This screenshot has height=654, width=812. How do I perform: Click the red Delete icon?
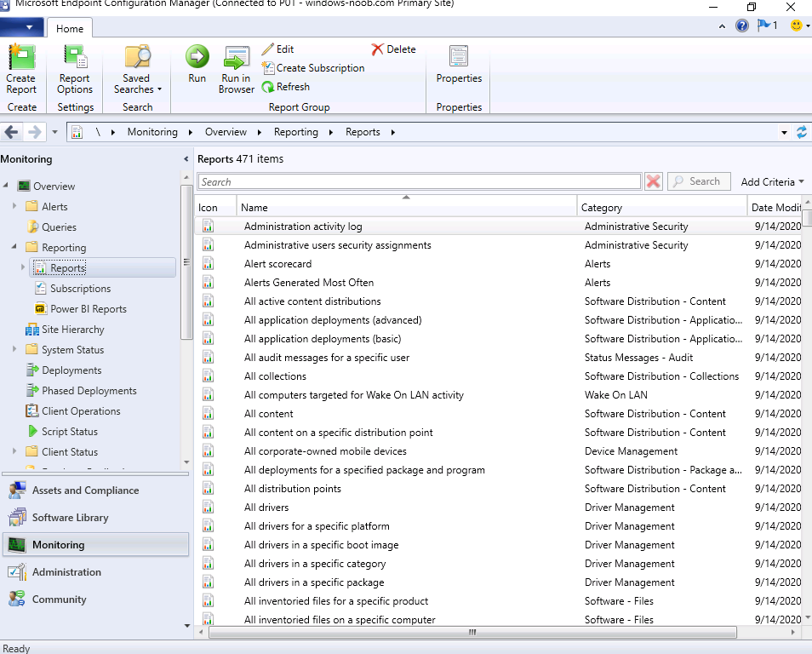click(x=378, y=49)
